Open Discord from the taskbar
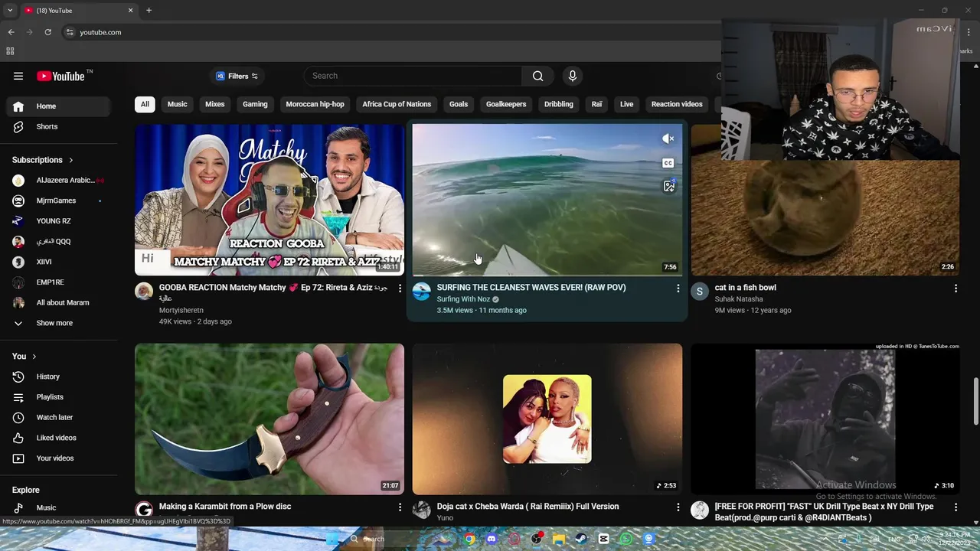 pos(492,539)
